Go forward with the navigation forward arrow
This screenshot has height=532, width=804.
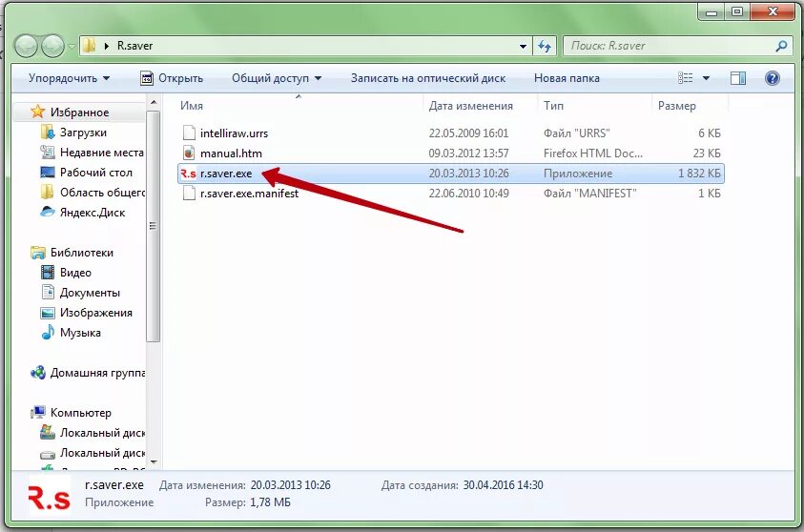pyautogui.click(x=52, y=46)
